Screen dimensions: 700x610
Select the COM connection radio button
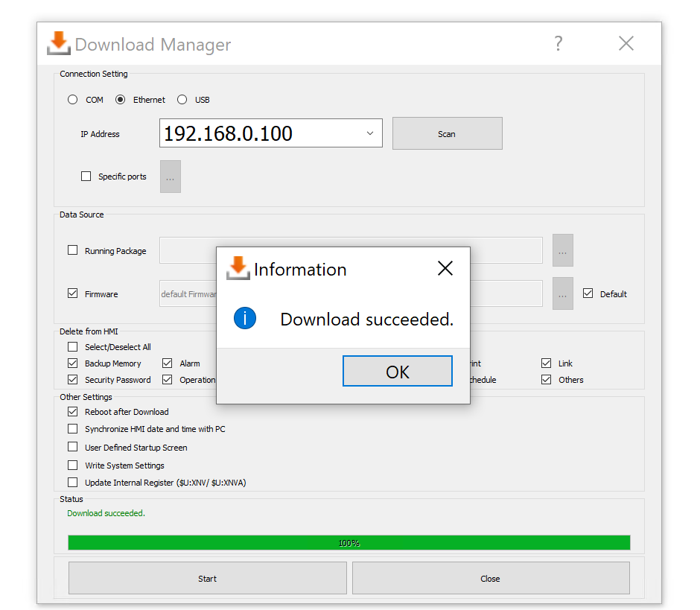tap(73, 100)
